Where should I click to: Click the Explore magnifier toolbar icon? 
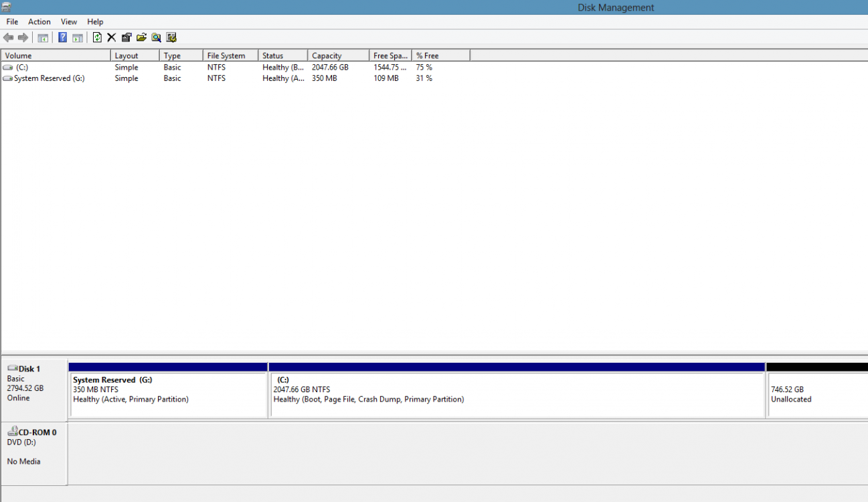pos(156,37)
